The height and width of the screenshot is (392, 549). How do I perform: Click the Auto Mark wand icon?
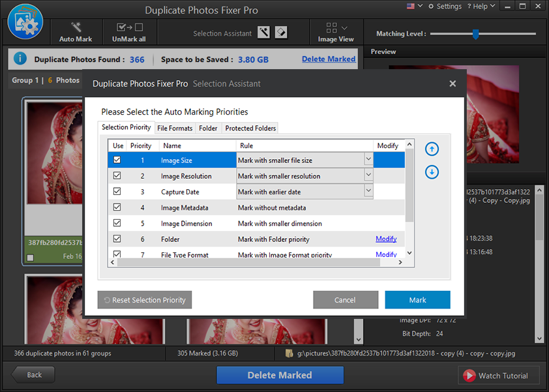pyautogui.click(x=76, y=27)
